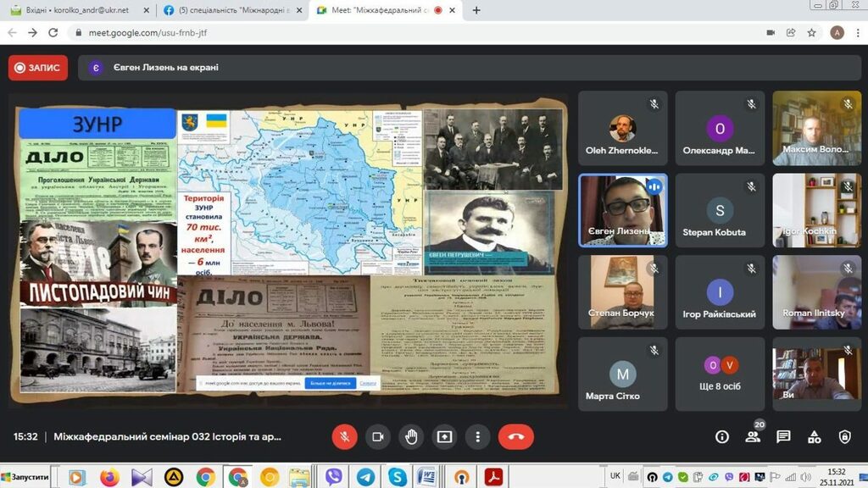Open more options three-dot menu

pyautogui.click(x=478, y=436)
